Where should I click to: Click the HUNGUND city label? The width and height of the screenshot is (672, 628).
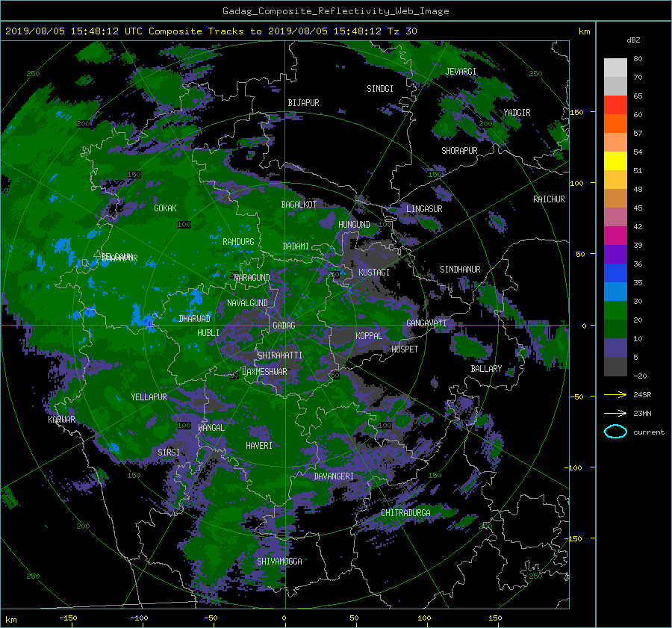[x=354, y=225]
